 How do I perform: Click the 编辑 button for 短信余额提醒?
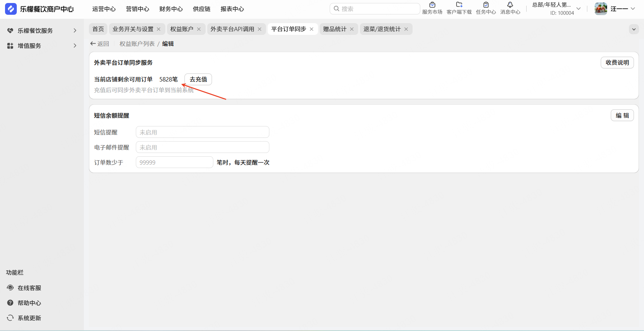(x=622, y=115)
